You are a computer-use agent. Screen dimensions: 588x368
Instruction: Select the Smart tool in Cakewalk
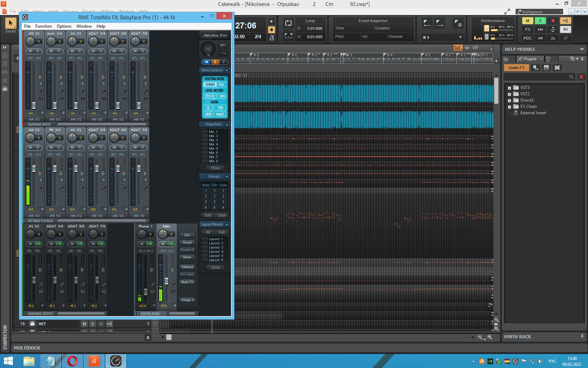pyautogui.click(x=10, y=23)
